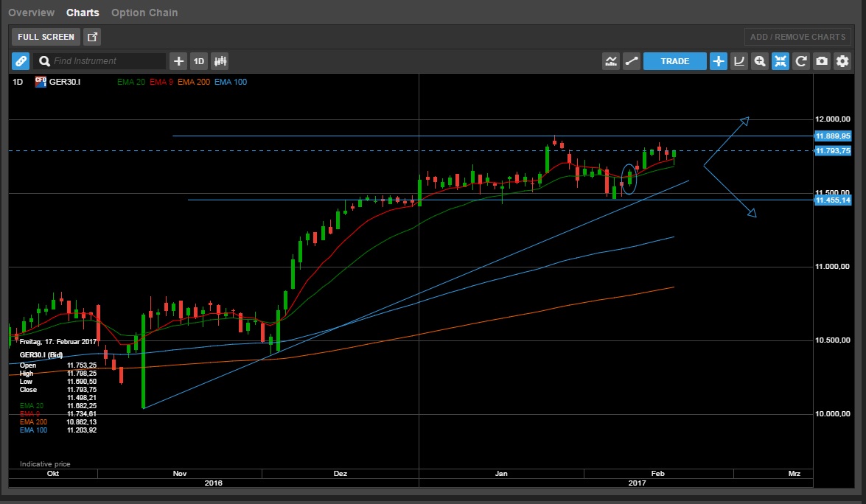Open the pop-out window icon
Viewport: 866px width, 504px height.
(92, 37)
